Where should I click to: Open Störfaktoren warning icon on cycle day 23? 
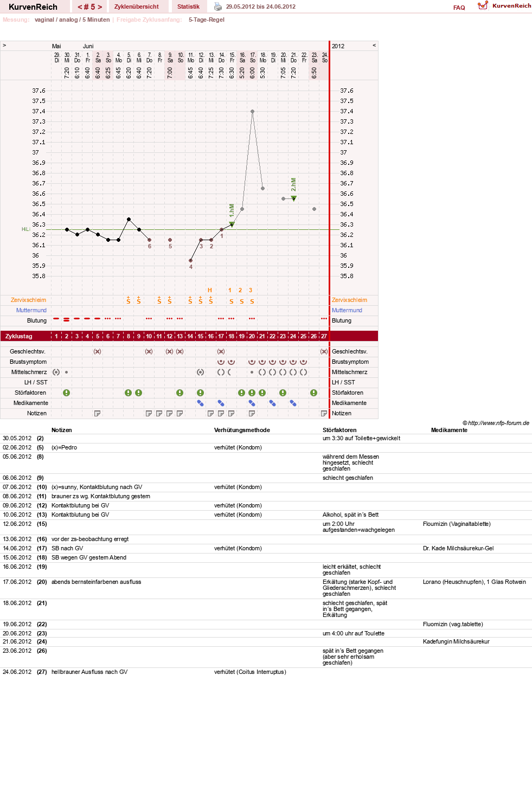click(283, 393)
